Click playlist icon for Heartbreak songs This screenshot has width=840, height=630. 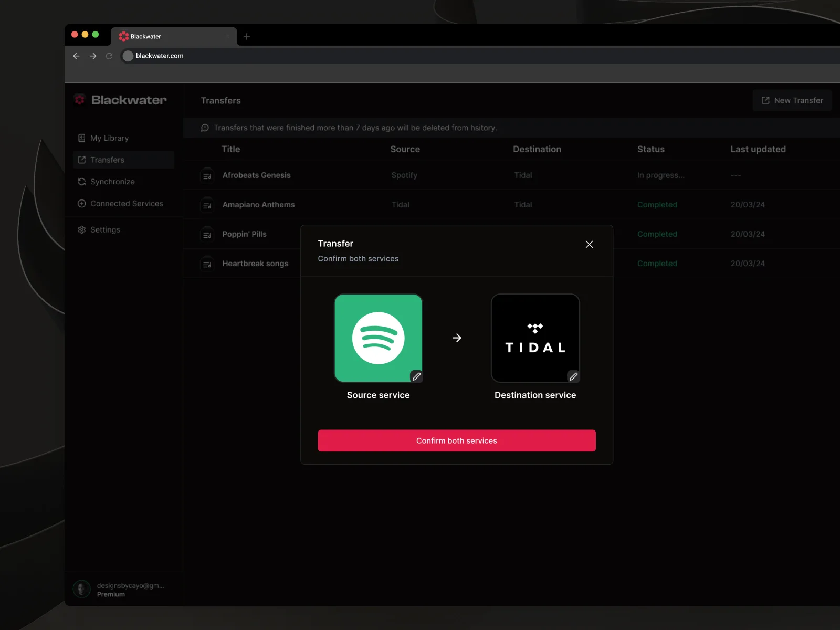(207, 264)
